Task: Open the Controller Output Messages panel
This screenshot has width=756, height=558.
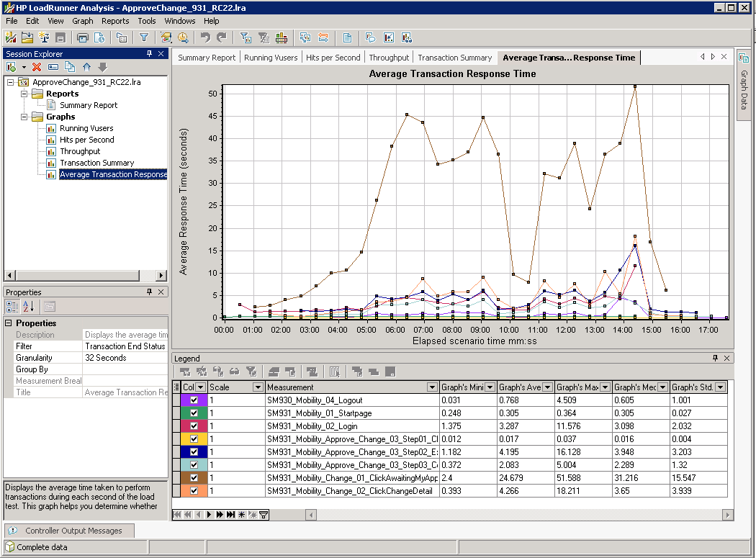Action: click(x=73, y=531)
